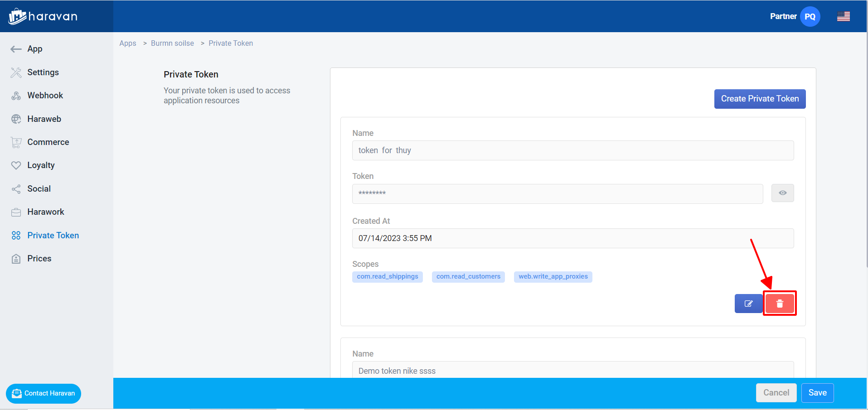Select Haraweb globe icon in sidebar
The image size is (868, 410).
(16, 119)
